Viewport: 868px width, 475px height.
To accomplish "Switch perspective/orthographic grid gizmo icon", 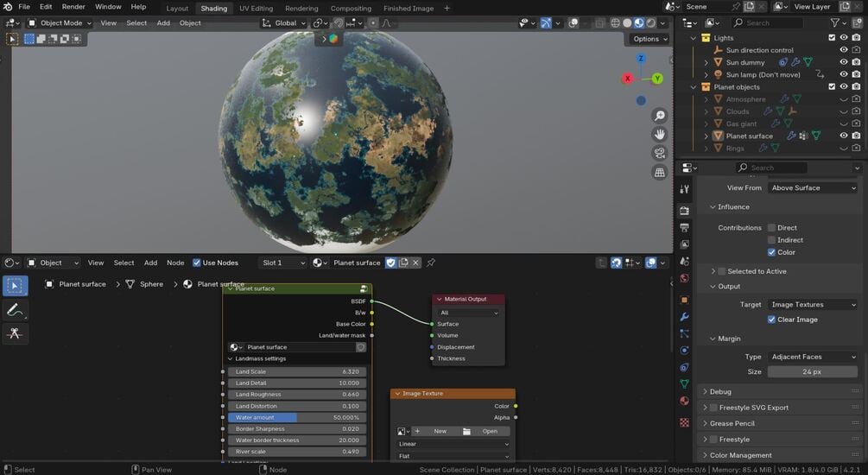I will coord(659,172).
